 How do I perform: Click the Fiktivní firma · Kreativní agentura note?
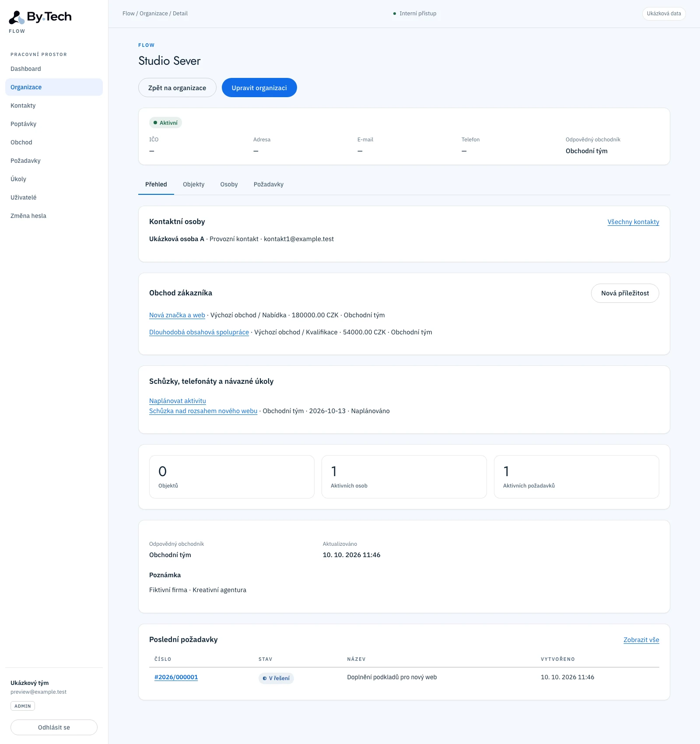pyautogui.click(x=198, y=590)
